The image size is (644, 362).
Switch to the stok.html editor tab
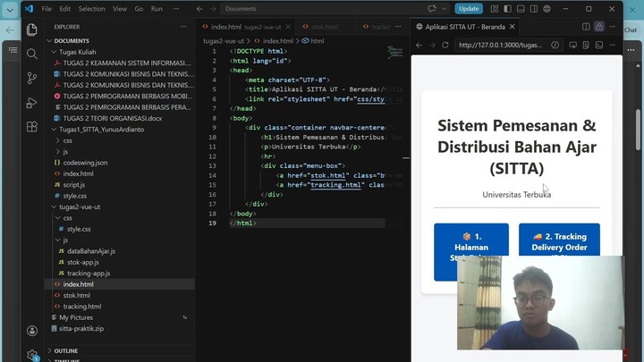325,27
